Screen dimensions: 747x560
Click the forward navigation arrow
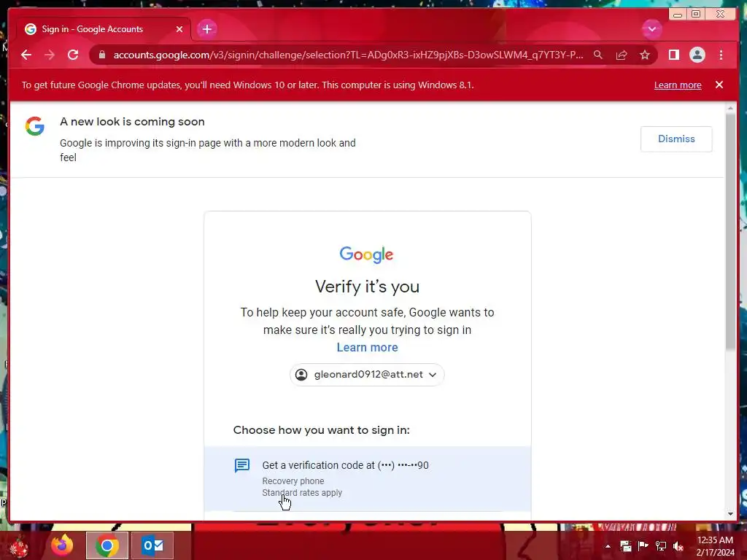point(50,55)
